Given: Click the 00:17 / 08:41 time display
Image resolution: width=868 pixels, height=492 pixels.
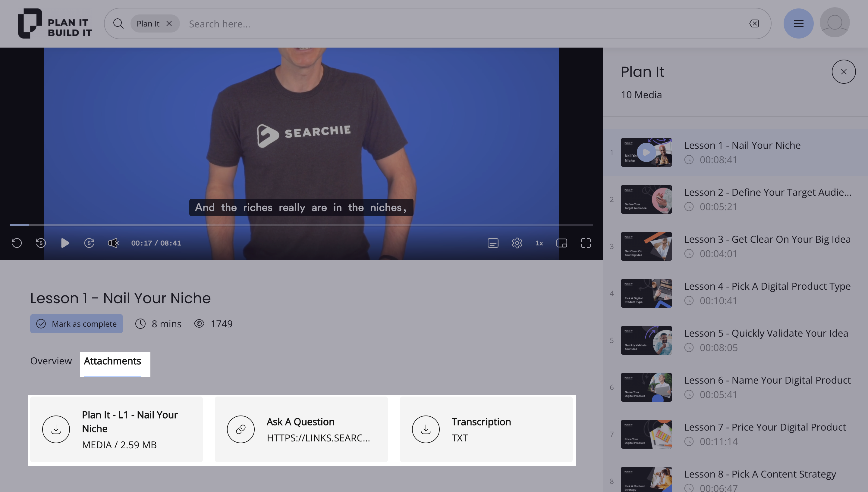Looking at the screenshot, I should pyautogui.click(x=156, y=243).
